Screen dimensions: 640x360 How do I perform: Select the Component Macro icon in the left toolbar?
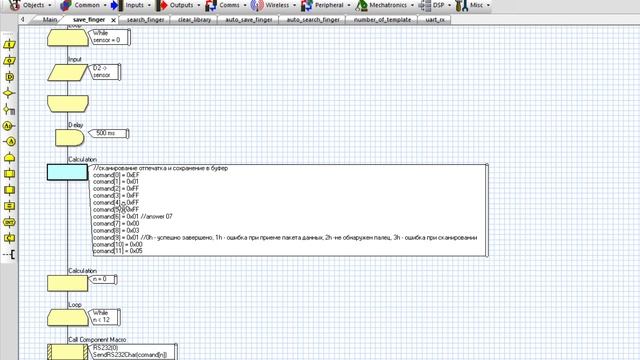(9, 190)
